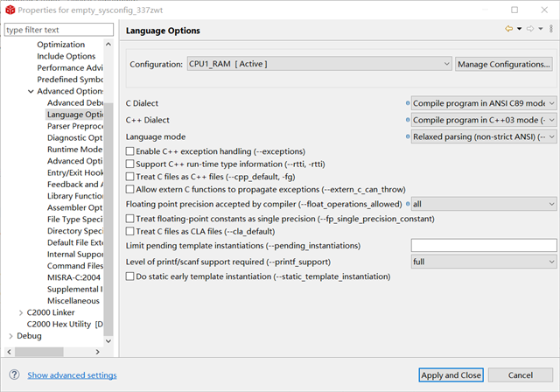The height and width of the screenshot is (392, 560).
Task: Click the back navigation arrow icon
Action: pos(508,30)
